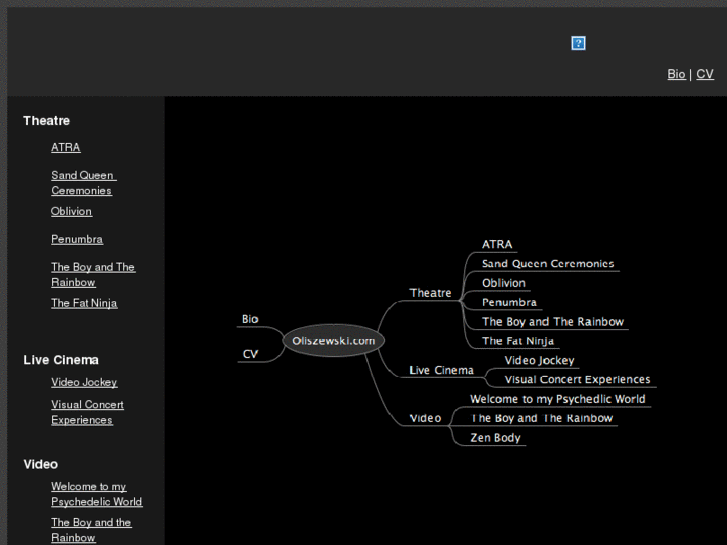Open Visual Concert Experiences sidebar link

coord(88,412)
